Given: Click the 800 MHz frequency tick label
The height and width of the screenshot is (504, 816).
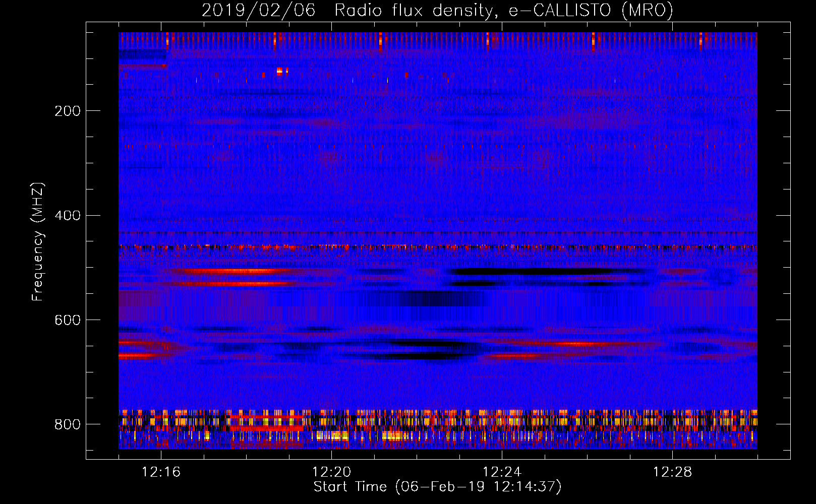Looking at the screenshot, I should [x=68, y=425].
